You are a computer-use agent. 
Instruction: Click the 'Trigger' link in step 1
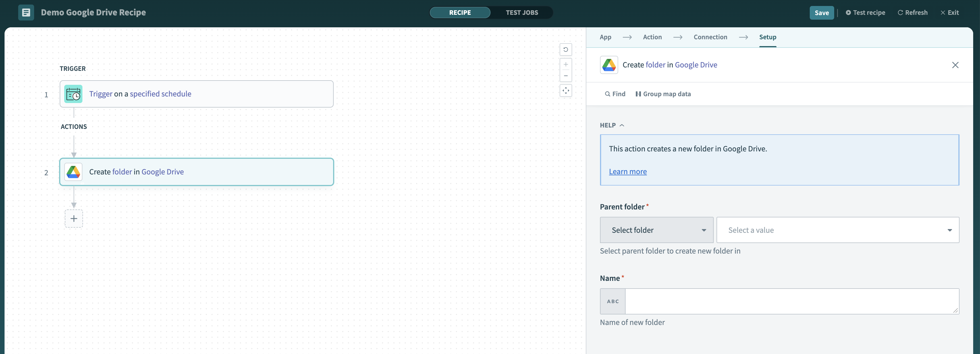(x=101, y=94)
